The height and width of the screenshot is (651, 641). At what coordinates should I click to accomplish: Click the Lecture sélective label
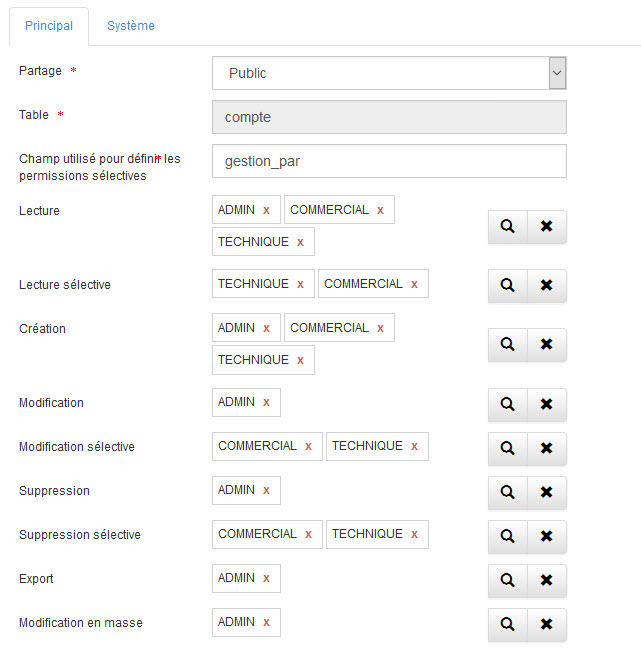coord(65,285)
